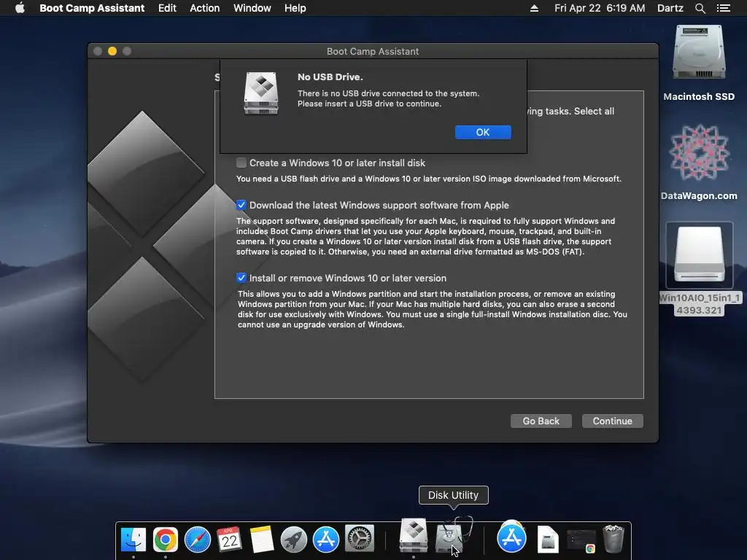This screenshot has width=747, height=560.
Task: Click Boot Camp drive icon in alert dialog
Action: point(261,93)
